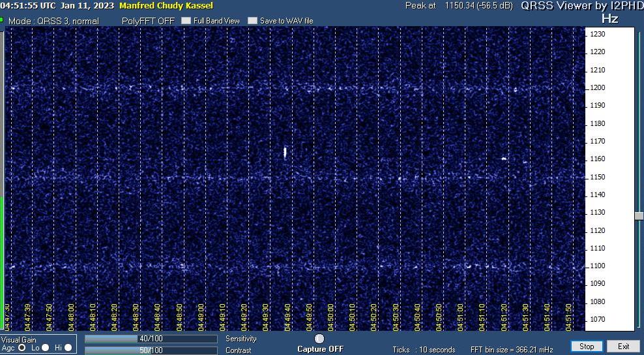Click the 04:50:00 time tick label

point(330,317)
